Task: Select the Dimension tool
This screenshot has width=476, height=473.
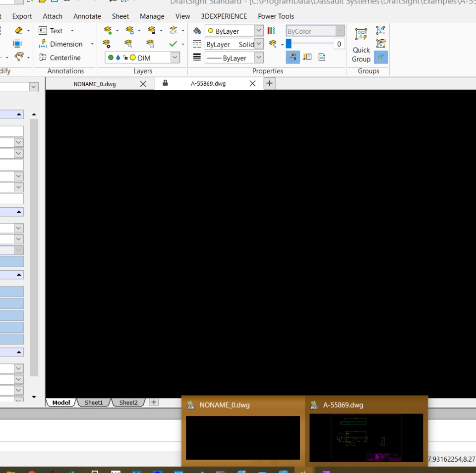Action: pos(60,44)
